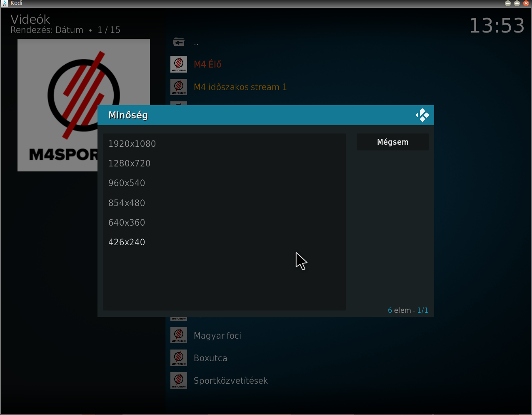The image size is (532, 415).
Task: Pick the 960x540 quality entry
Action: coord(224,183)
